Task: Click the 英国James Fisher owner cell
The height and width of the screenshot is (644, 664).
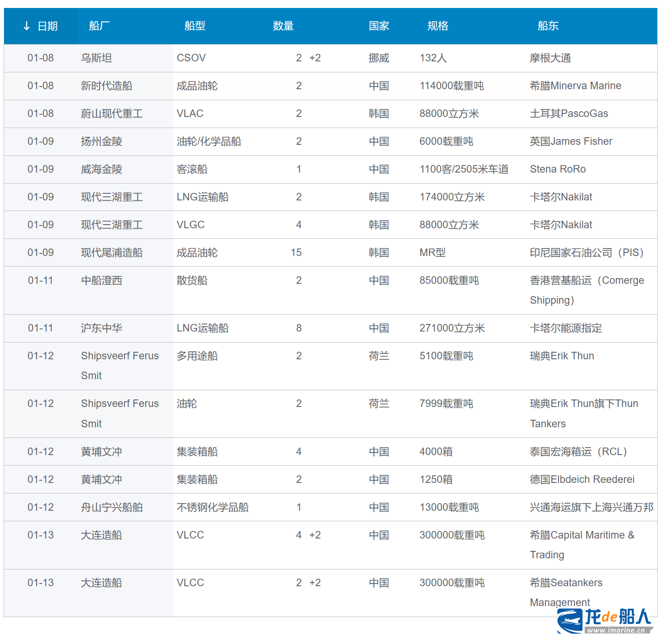Action: (571, 141)
